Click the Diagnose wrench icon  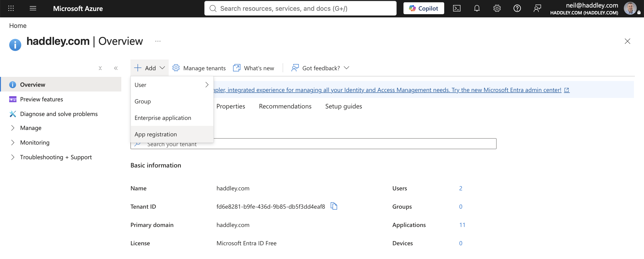13,114
